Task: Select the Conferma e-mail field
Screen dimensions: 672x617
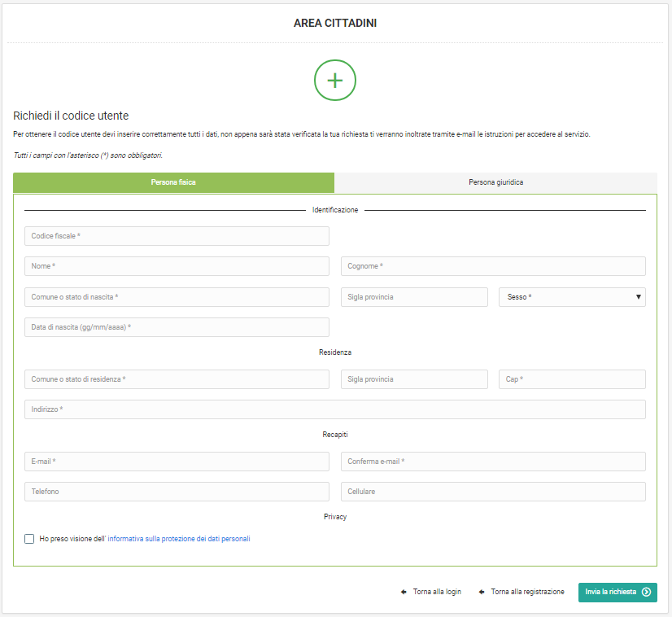Action: coord(493,462)
